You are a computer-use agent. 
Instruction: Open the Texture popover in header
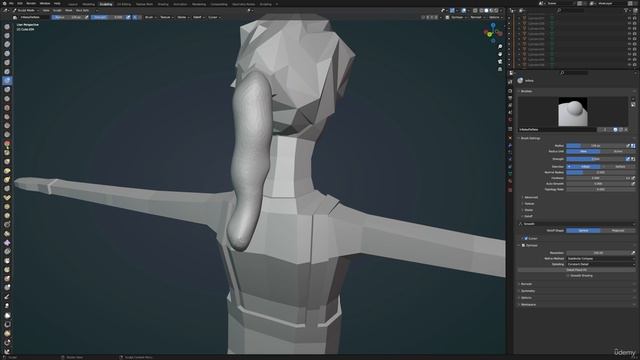tap(166, 18)
